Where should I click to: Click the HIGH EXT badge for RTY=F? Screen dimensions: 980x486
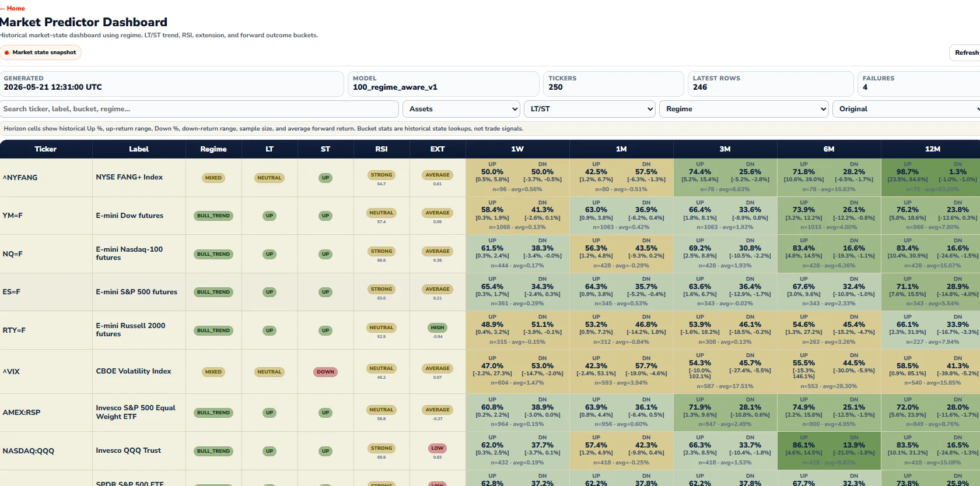[437, 327]
